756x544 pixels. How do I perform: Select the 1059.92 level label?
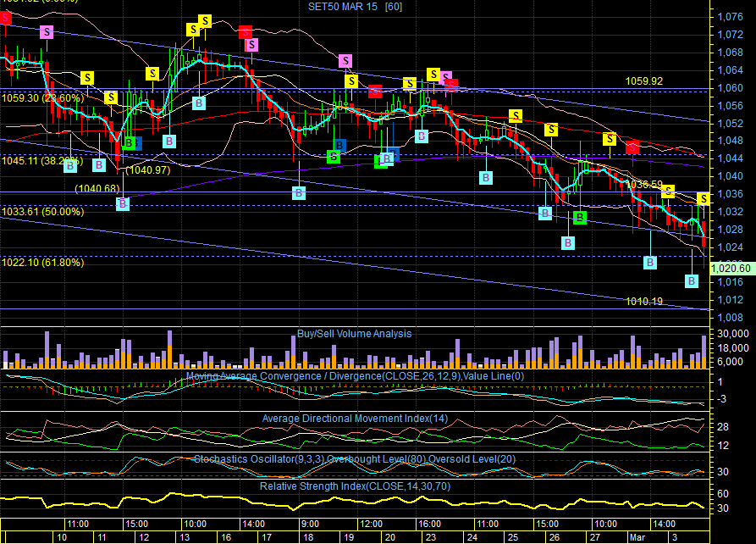click(x=644, y=81)
